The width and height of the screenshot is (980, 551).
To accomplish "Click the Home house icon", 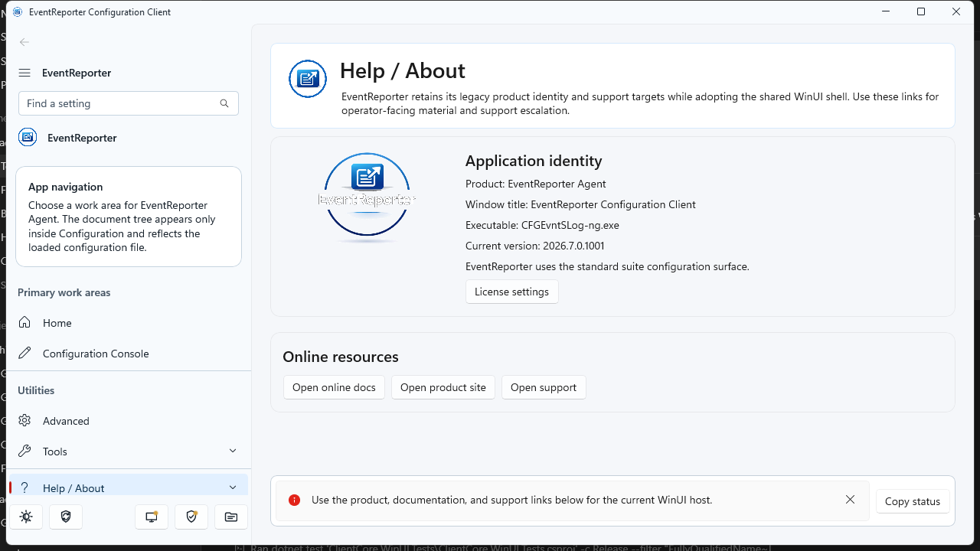I will pyautogui.click(x=25, y=323).
